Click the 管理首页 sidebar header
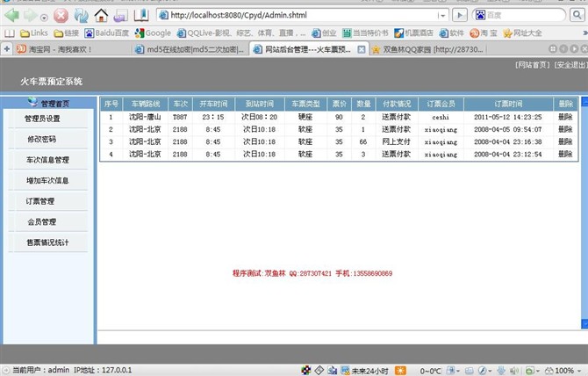The width and height of the screenshot is (588, 376). tap(48, 103)
